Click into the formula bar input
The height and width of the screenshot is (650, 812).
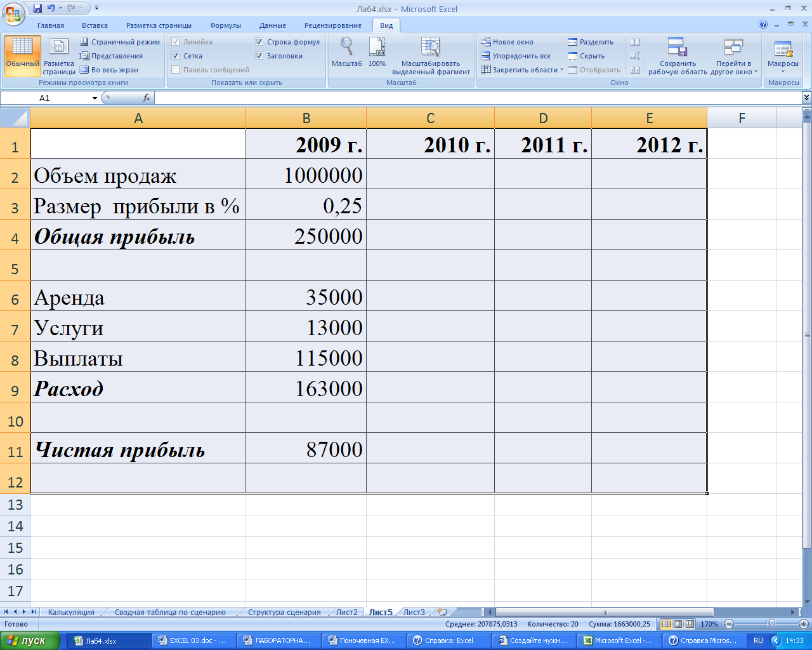click(x=478, y=98)
